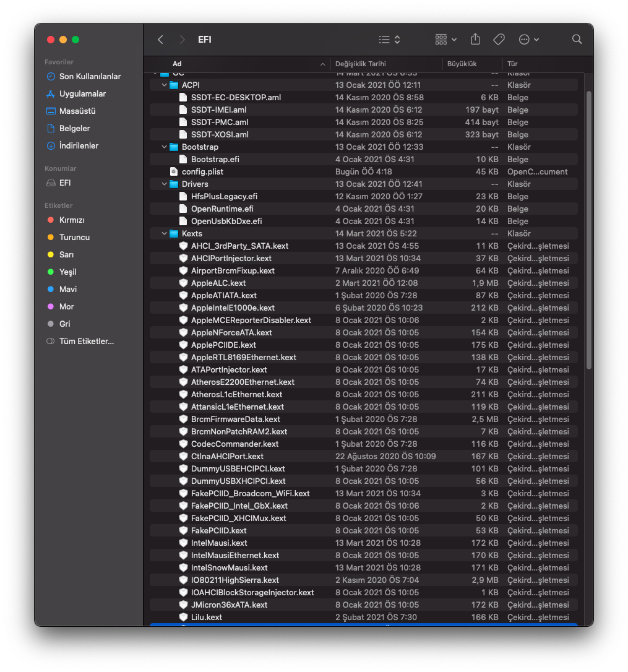This screenshot has width=628, height=672.
Task: Open İndirilenler folder in sidebar
Action: [79, 146]
